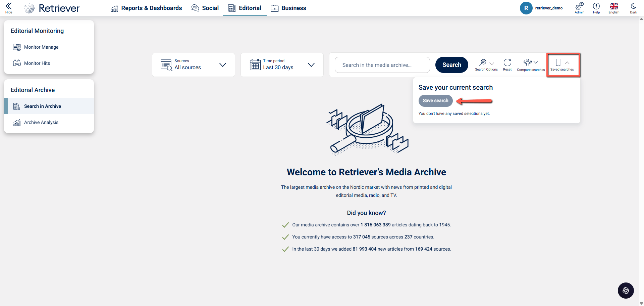Viewport: 644px width, 306px height.
Task: Open Search Options magnifier icon
Action: coord(483,62)
